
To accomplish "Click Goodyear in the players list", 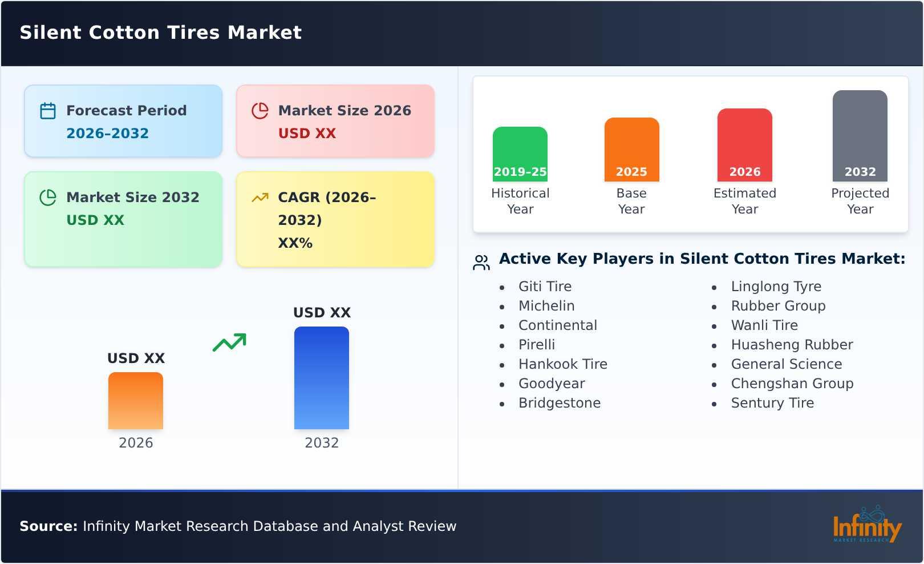I will 552,383.
